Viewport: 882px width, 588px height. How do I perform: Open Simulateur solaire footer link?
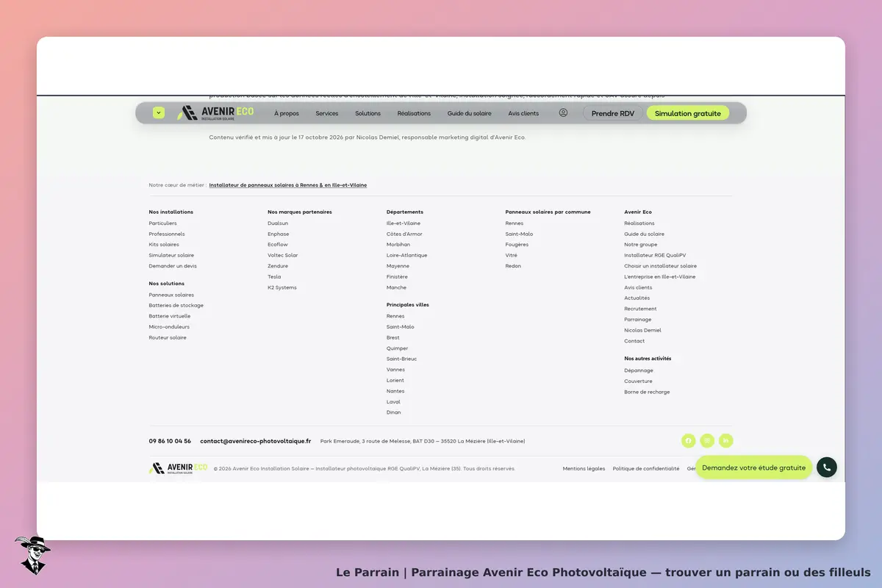pos(171,255)
